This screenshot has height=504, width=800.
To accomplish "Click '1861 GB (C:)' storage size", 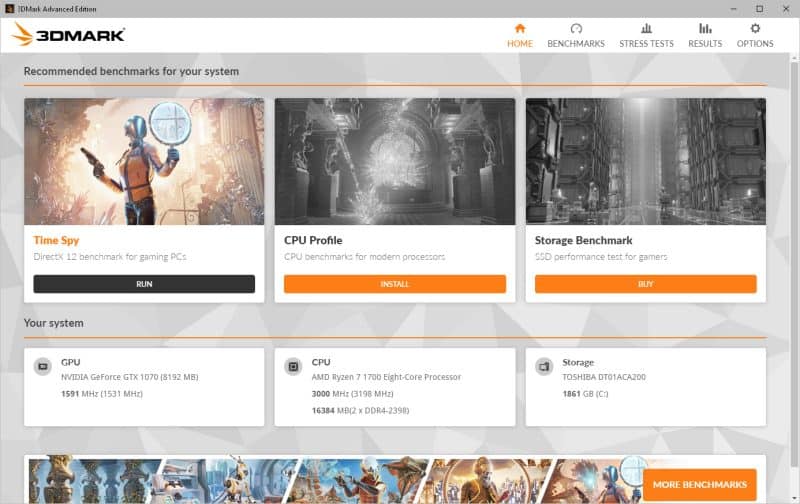I will click(x=585, y=394).
